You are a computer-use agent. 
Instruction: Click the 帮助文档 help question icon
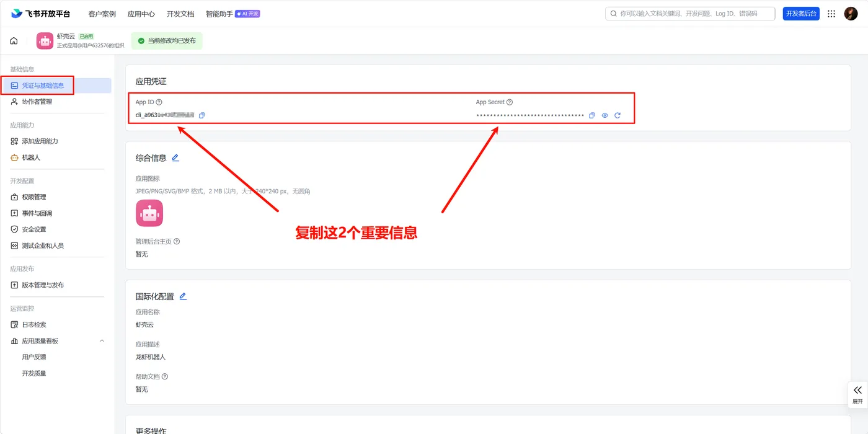click(x=165, y=376)
